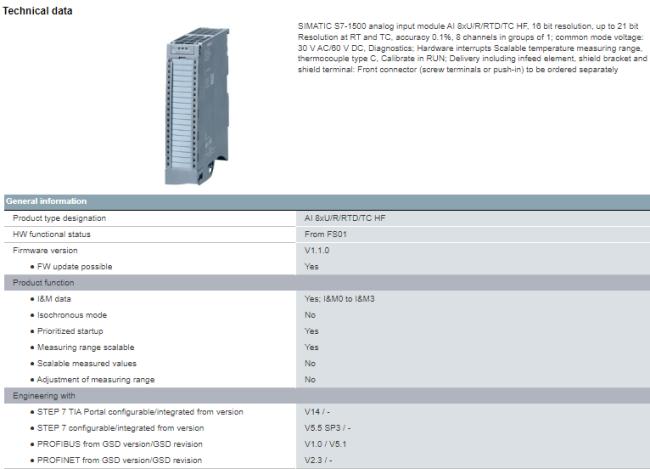This screenshot has width=650, height=469.
Task: Click the "Firmware version" row label
Action: [45, 250]
